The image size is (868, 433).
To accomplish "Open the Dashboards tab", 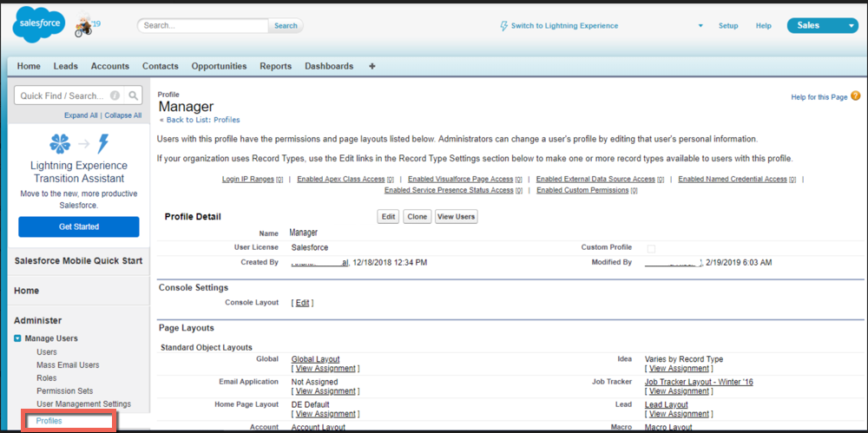I will click(329, 66).
